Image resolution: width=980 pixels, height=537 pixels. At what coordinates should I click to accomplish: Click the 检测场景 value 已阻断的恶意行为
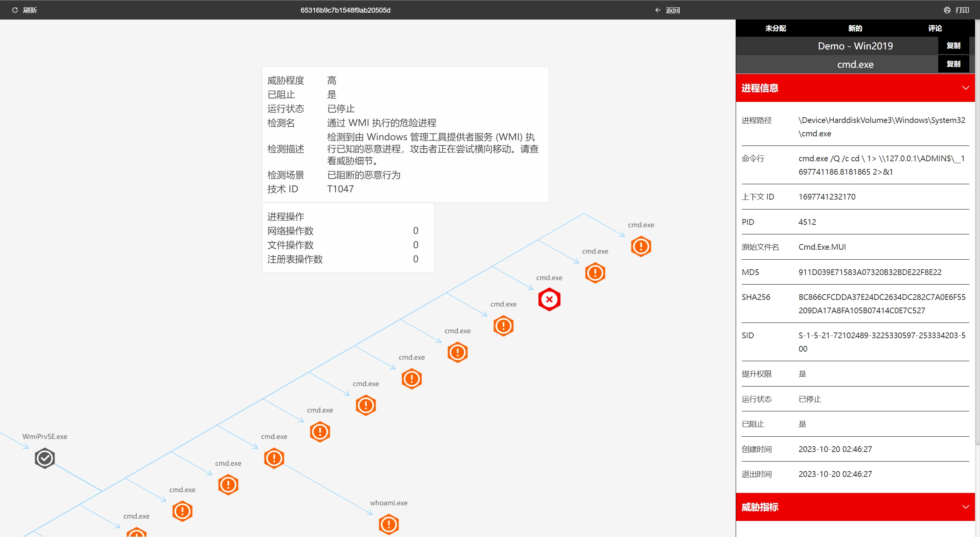(363, 175)
